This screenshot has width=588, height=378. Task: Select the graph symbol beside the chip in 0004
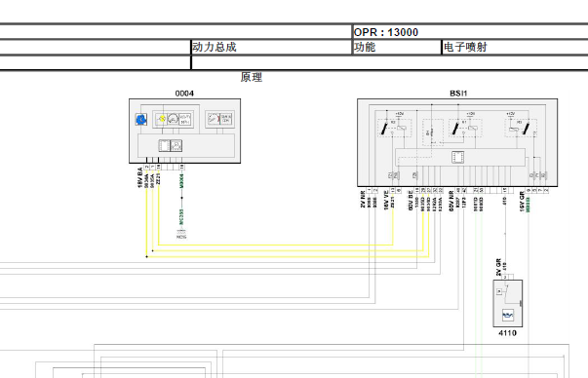pos(176,145)
